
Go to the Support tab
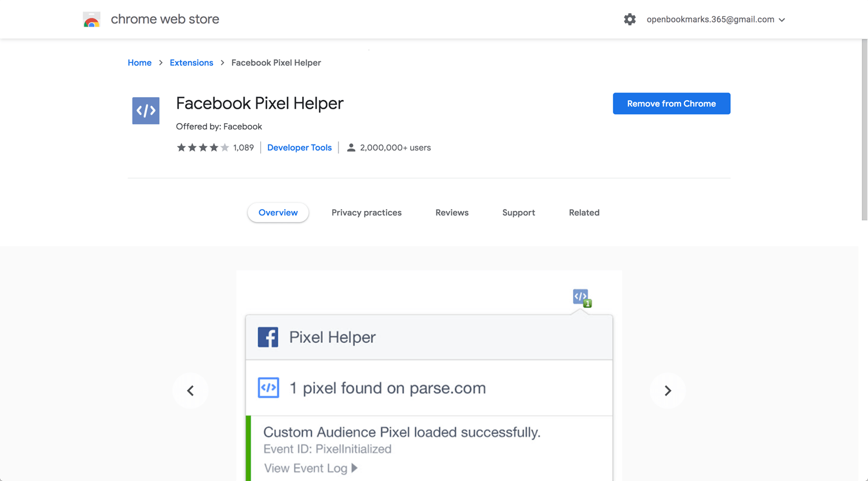[x=518, y=213]
